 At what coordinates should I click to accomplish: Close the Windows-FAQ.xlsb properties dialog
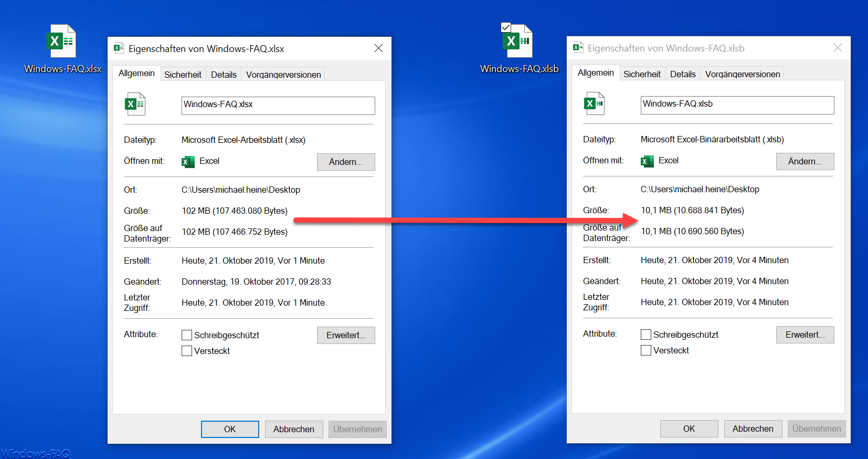pyautogui.click(x=838, y=48)
